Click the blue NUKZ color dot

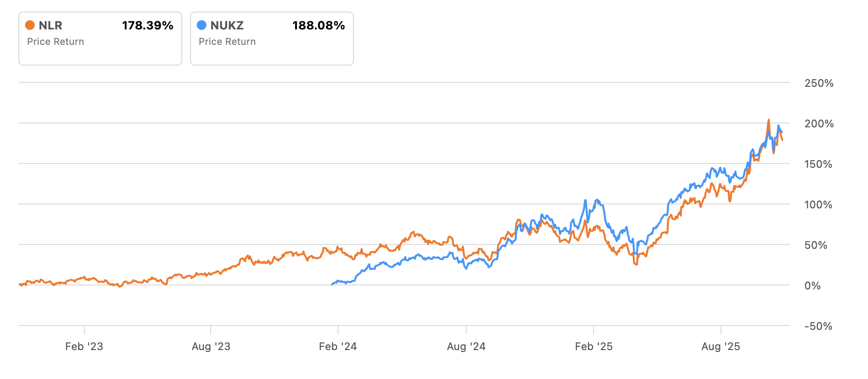(202, 25)
